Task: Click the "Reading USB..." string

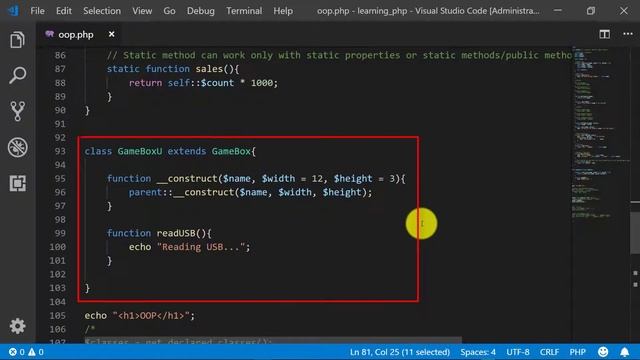Action: (201, 247)
